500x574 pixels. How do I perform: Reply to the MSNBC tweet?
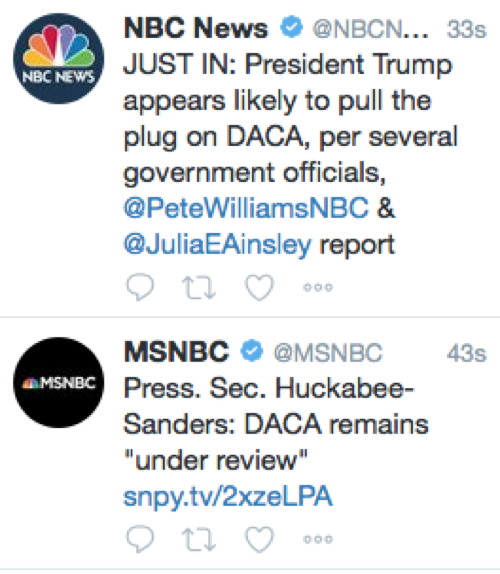point(140,539)
